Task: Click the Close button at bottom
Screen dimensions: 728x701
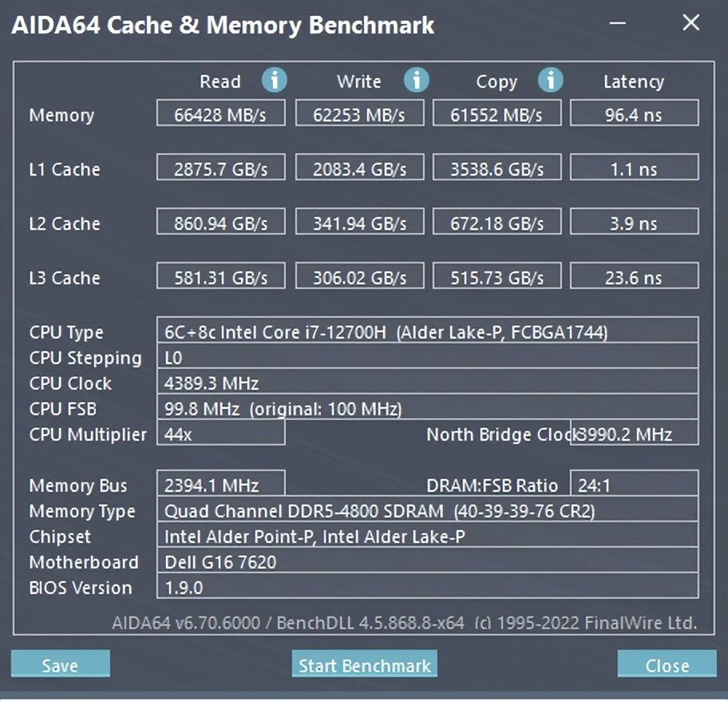Action: click(667, 664)
